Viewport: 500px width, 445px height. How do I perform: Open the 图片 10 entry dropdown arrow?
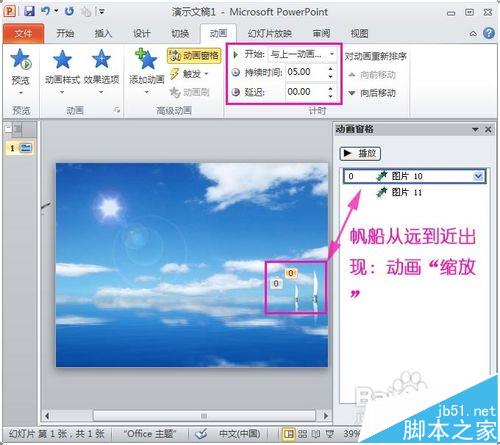479,176
